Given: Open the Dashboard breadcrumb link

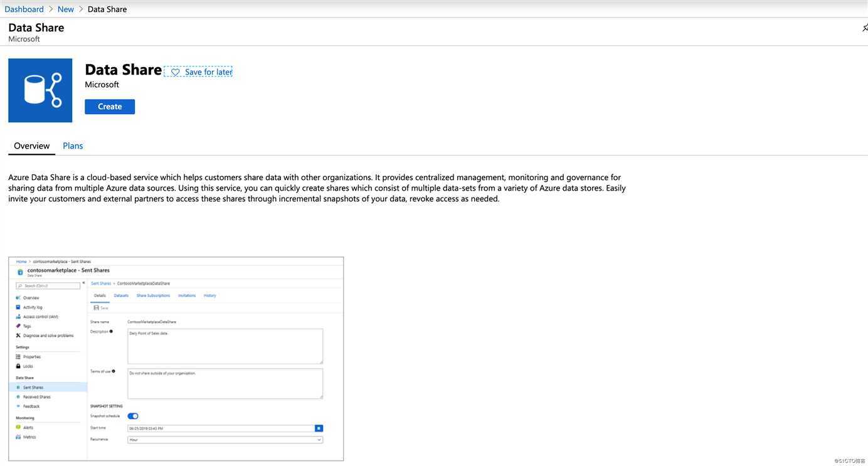Looking at the screenshot, I should 24,9.
